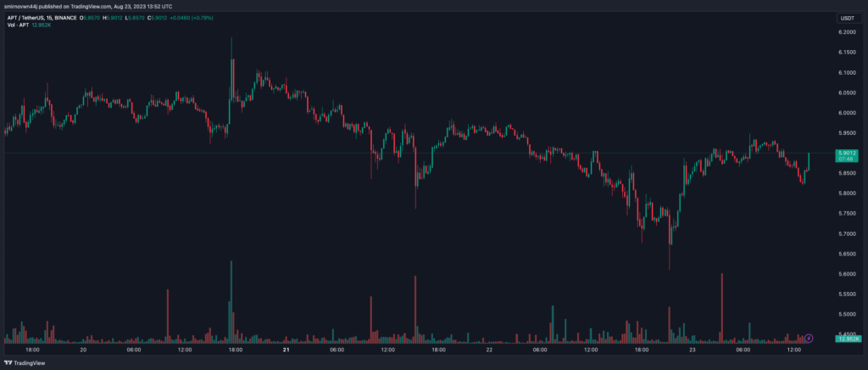Click the APT / TetherUS symbol title
Viewport: 868px width, 370px height.
[x=32, y=18]
